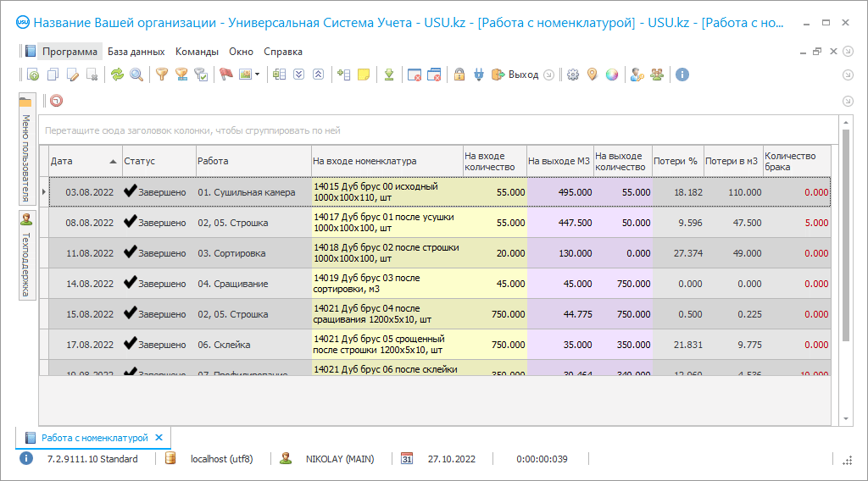Click the second toolbar overflow arrow at right
The width and height of the screenshot is (868, 481).
coord(848,101)
